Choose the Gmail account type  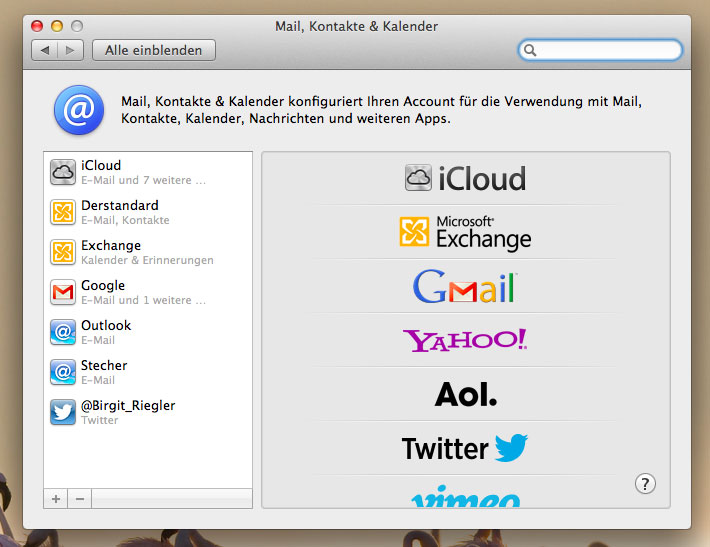[465, 286]
